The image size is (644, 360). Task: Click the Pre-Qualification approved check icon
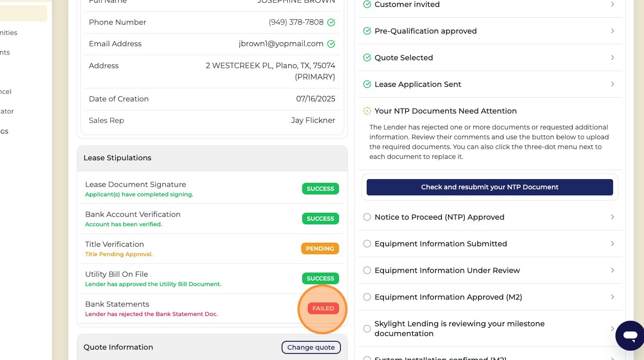(367, 31)
